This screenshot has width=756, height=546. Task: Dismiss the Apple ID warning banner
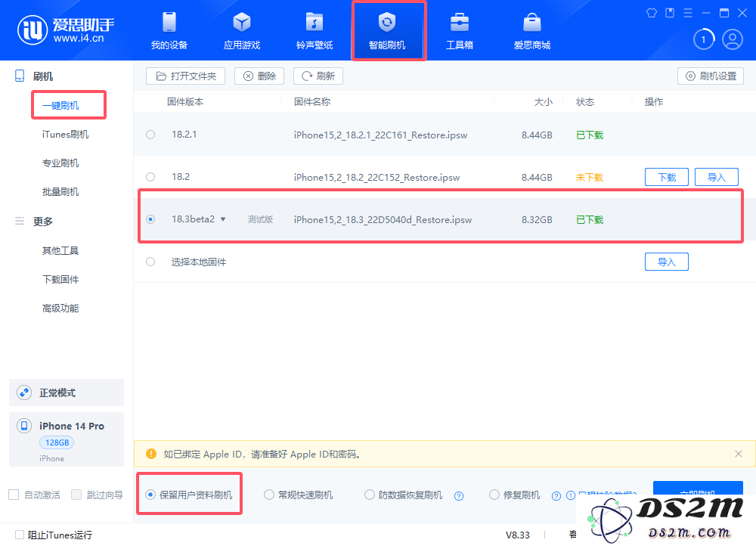pyautogui.click(x=738, y=454)
